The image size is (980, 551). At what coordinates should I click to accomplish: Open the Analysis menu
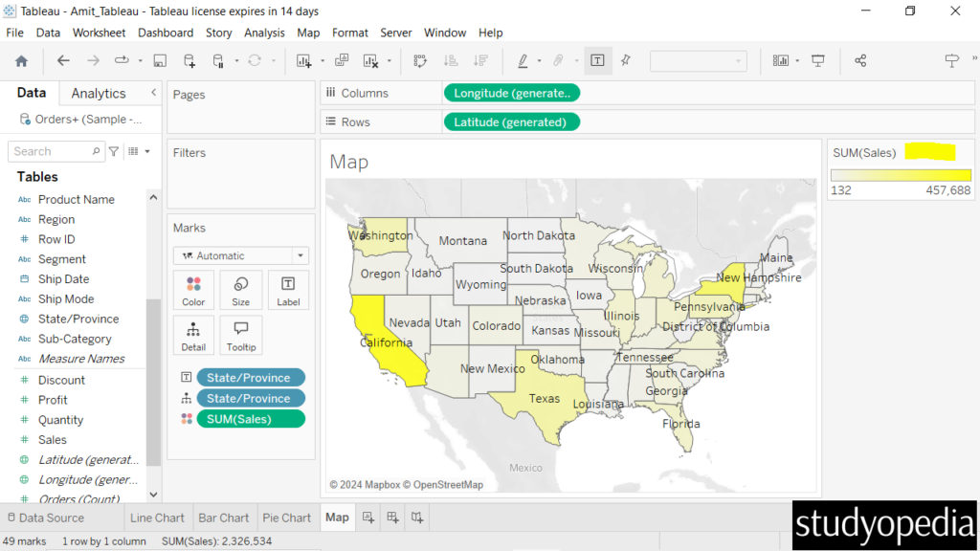click(264, 33)
